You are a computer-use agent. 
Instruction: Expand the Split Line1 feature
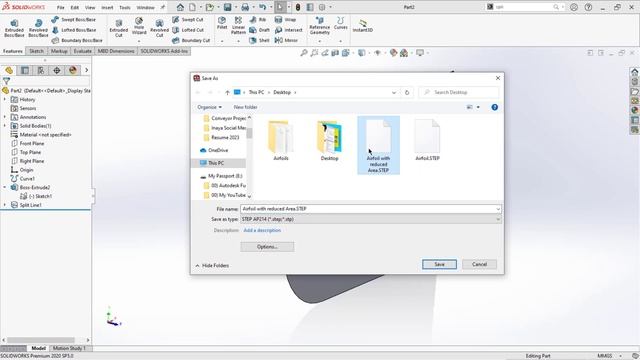[x=5, y=205]
